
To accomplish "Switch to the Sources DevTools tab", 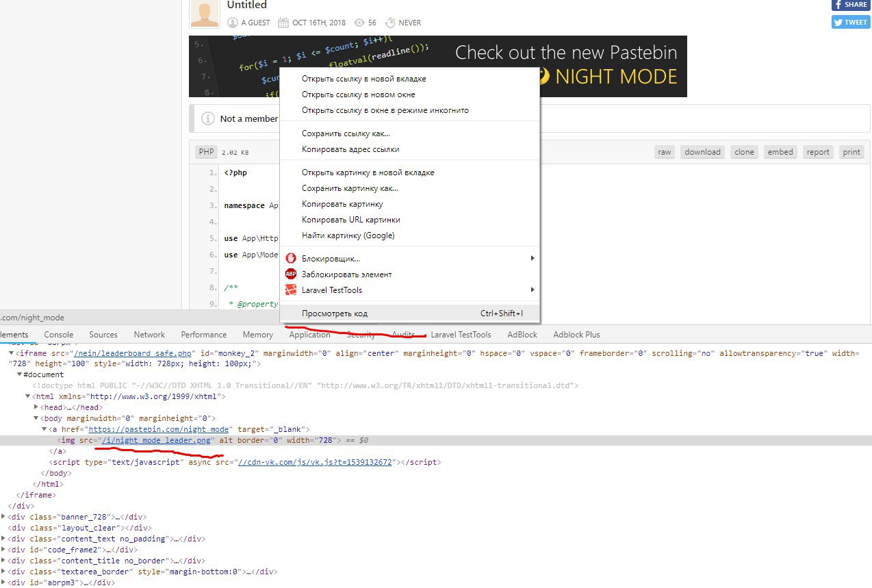I will 103,335.
